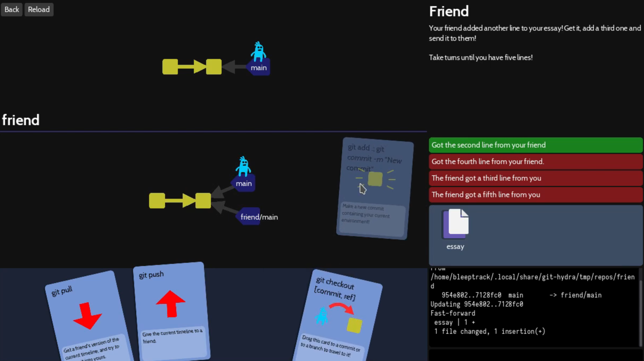644x361 pixels.
Task: Click the first commit square in friend repository
Action: click(x=157, y=201)
